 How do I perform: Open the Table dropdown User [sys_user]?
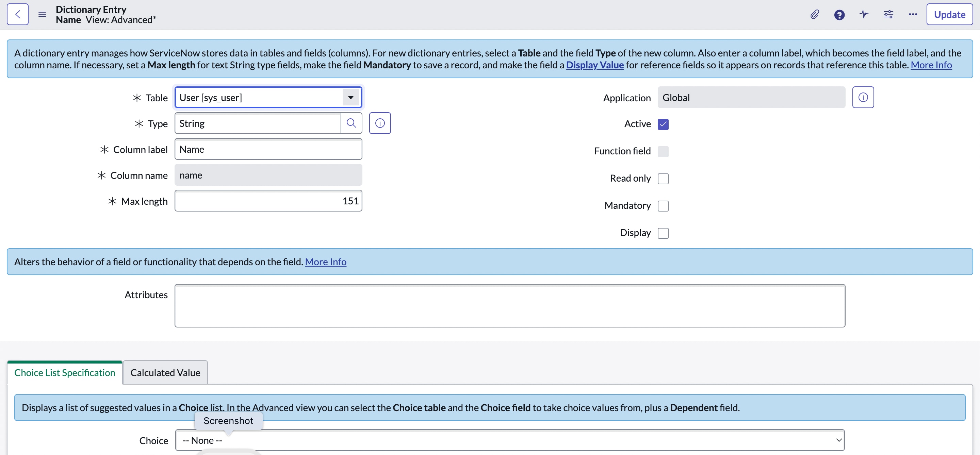tap(268, 97)
